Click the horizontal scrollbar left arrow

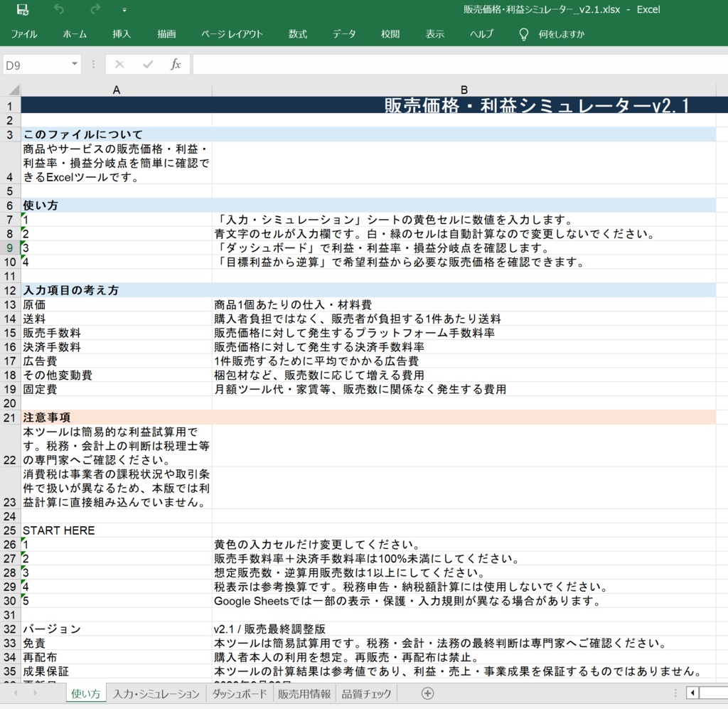point(692,693)
